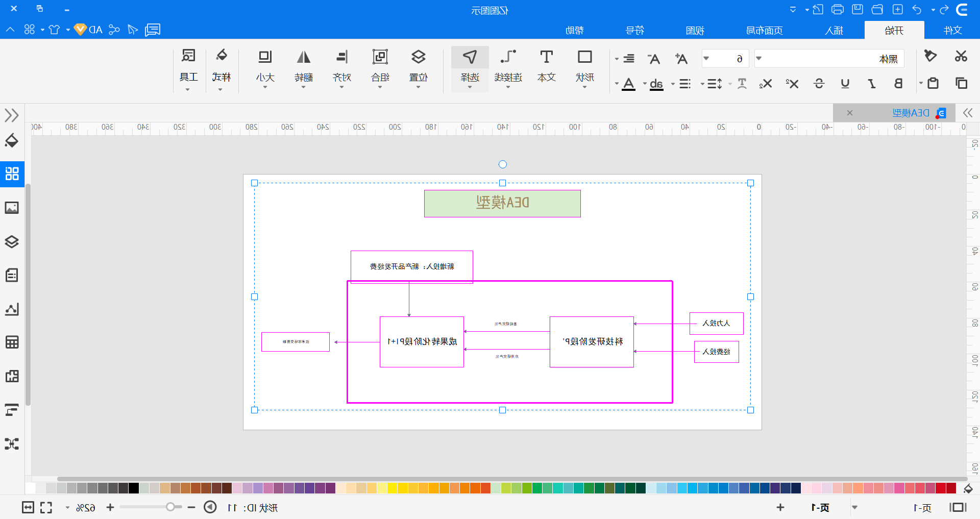Open the Symbol Library panel in the sidebar

coord(12,174)
